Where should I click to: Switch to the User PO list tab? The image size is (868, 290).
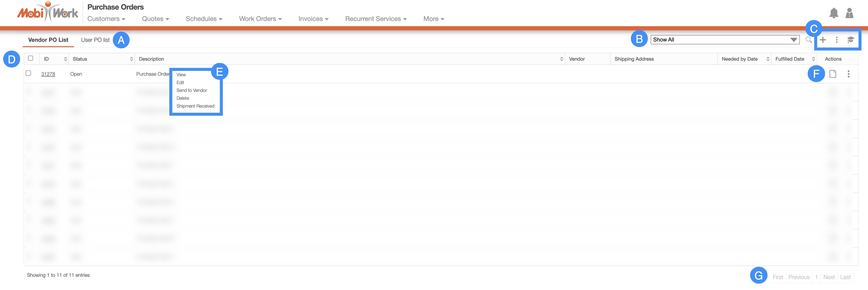point(95,40)
